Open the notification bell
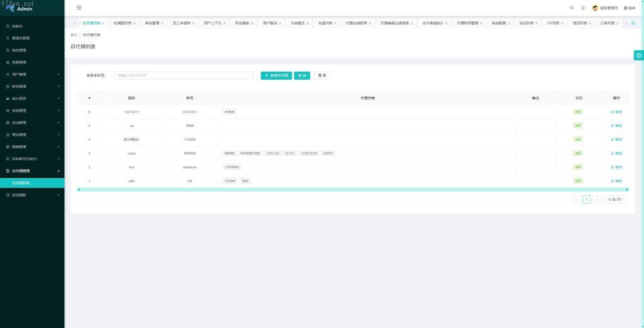 point(583,8)
